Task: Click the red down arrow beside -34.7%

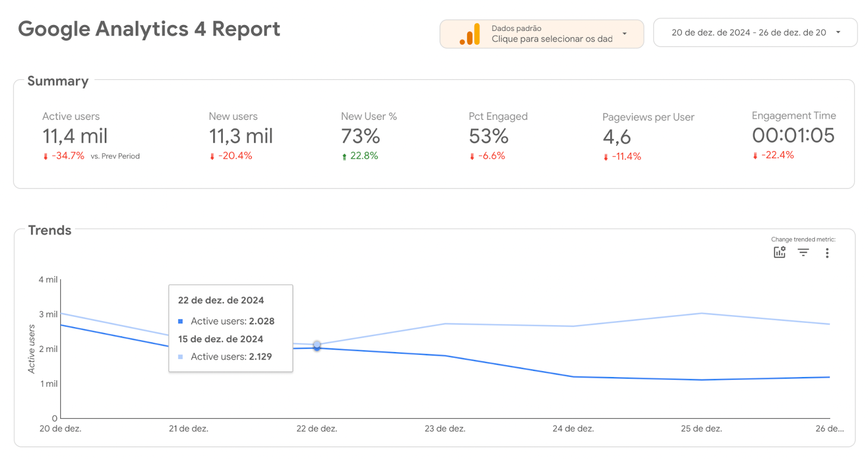Action: 46,156
